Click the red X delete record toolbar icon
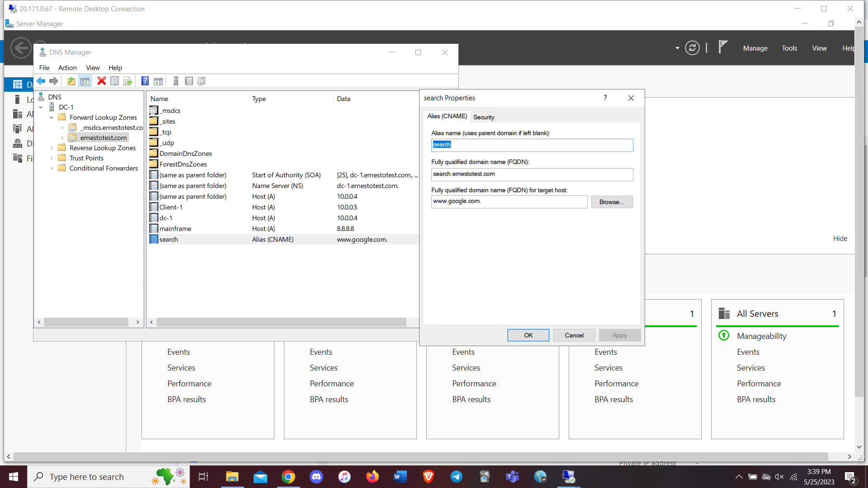The height and width of the screenshot is (488, 868). tap(101, 81)
